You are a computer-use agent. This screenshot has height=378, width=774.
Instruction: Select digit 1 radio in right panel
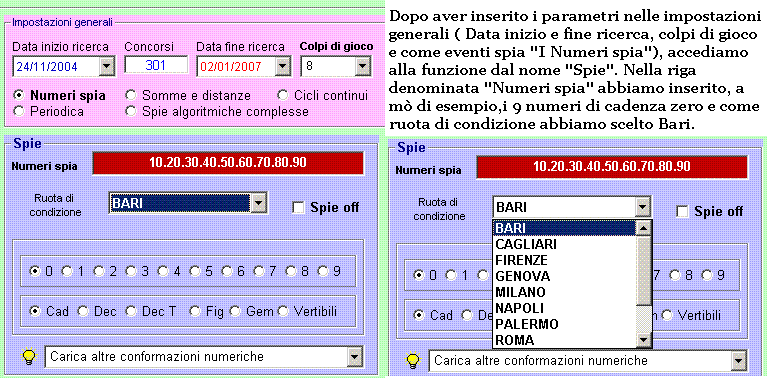451,275
